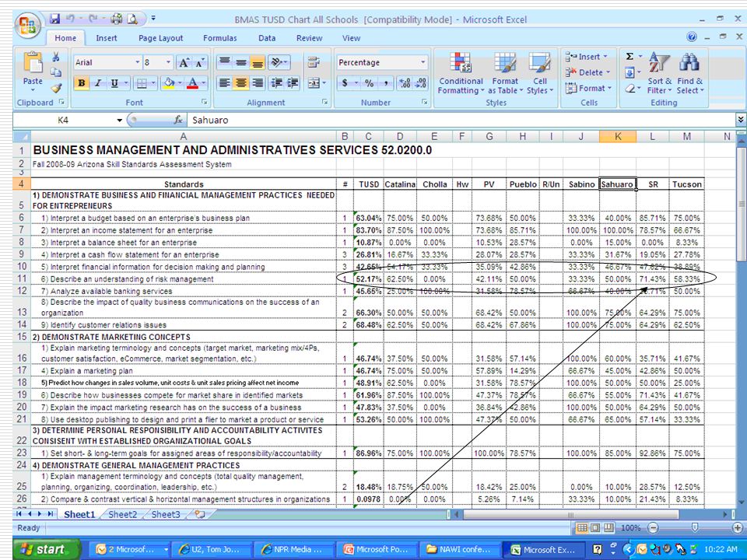
Task: Open the font size dropdown
Action: coord(169,62)
